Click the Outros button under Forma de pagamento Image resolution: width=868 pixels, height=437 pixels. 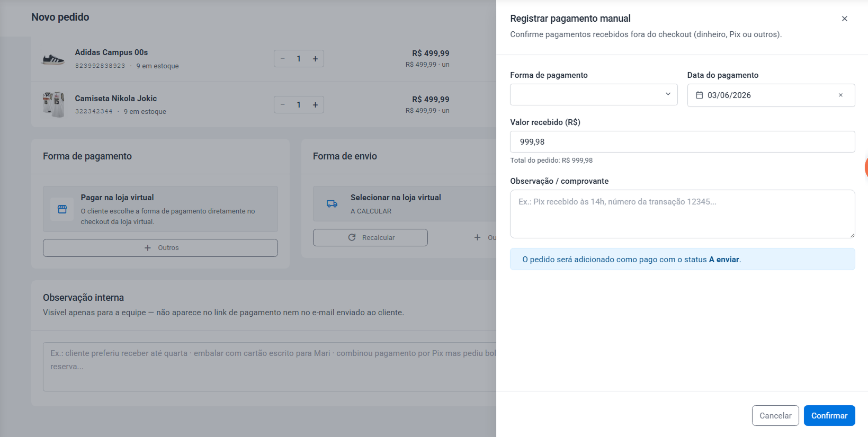click(160, 248)
